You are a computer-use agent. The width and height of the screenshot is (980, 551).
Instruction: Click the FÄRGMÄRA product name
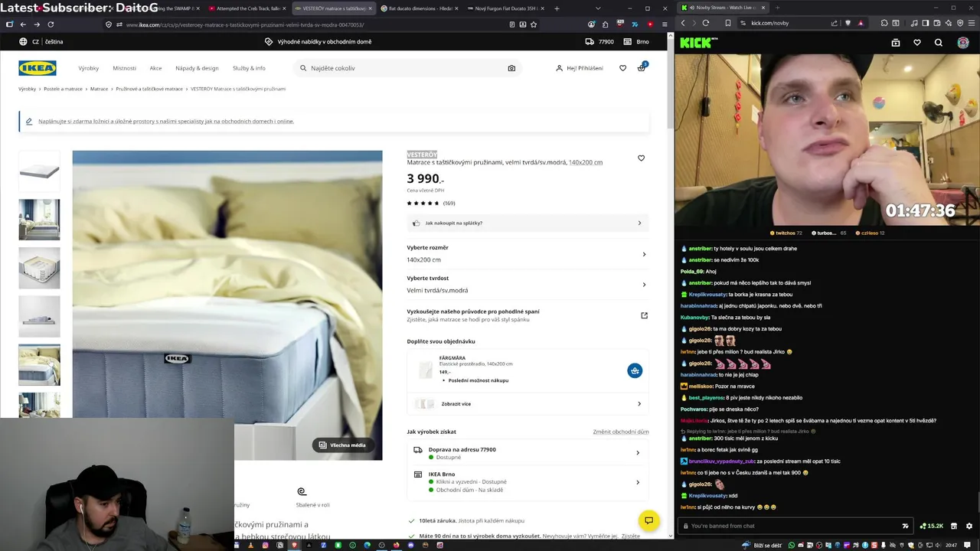tap(452, 357)
